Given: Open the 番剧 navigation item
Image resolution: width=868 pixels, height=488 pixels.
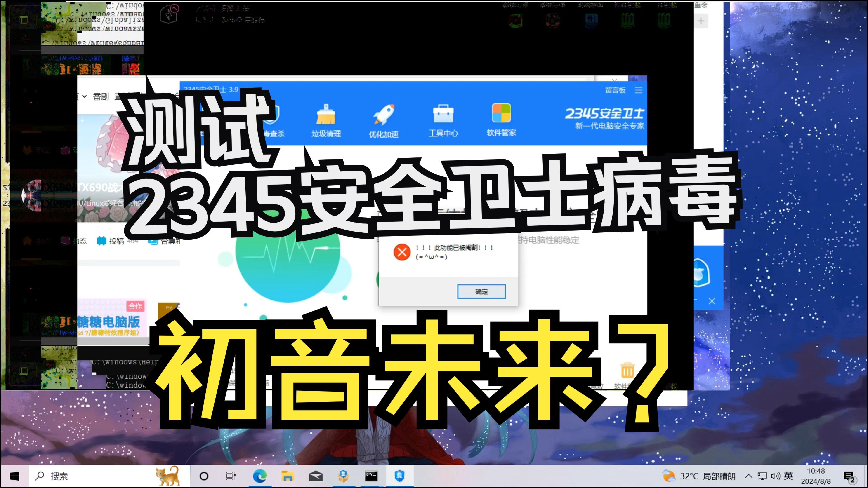Looking at the screenshot, I should (x=101, y=97).
